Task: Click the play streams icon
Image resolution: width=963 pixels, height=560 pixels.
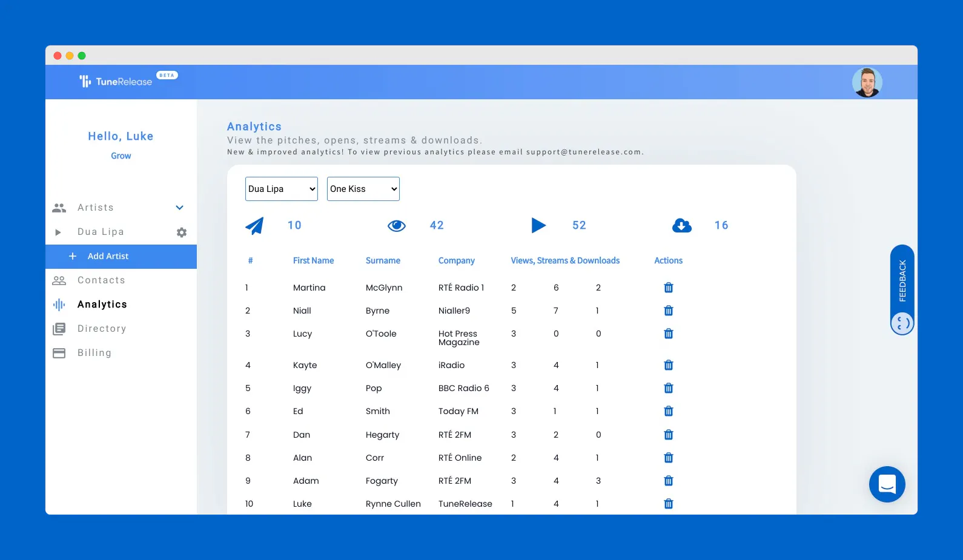Action: point(538,225)
